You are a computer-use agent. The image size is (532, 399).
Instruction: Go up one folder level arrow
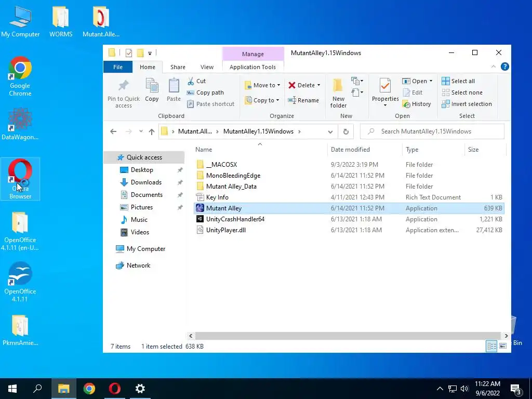click(x=152, y=131)
